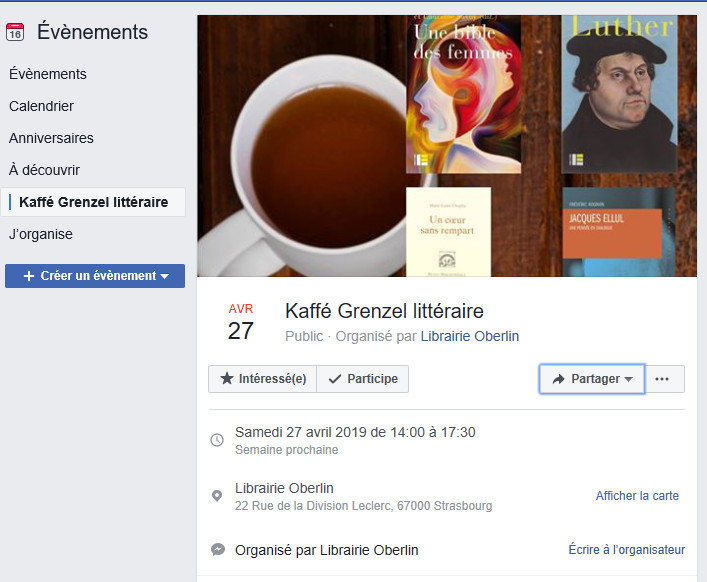Click Afficher la carte link
This screenshot has width=707, height=582.
coord(637,496)
